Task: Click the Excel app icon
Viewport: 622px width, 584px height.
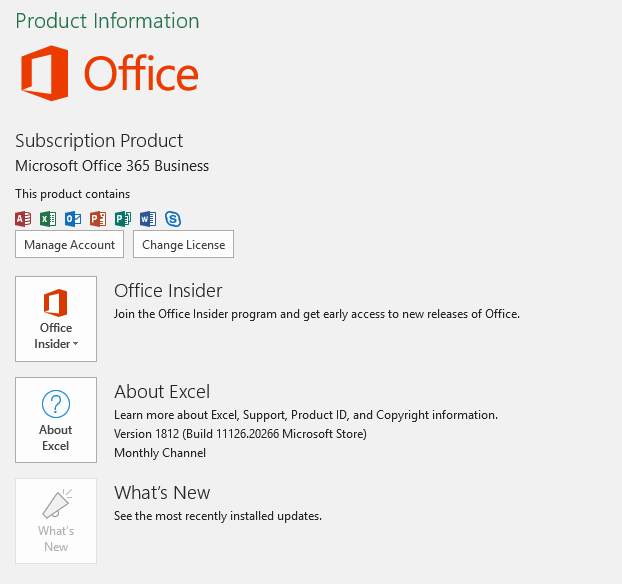Action: pyautogui.click(x=48, y=219)
